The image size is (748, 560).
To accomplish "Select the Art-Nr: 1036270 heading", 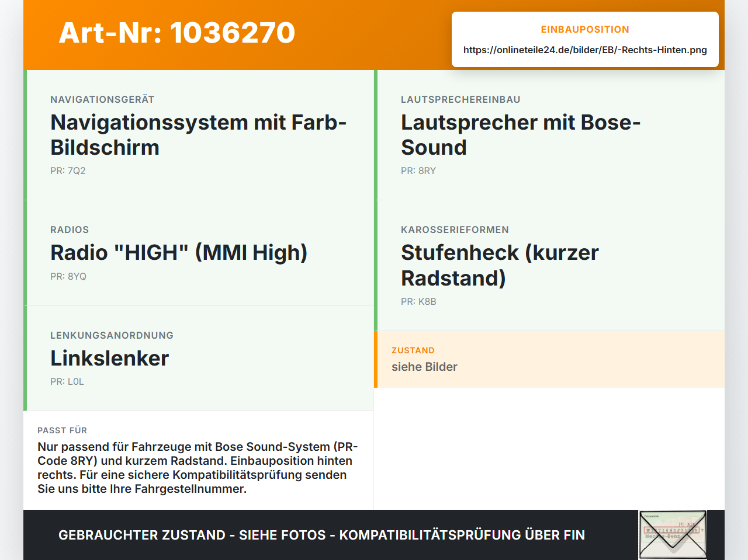I will tap(177, 33).
